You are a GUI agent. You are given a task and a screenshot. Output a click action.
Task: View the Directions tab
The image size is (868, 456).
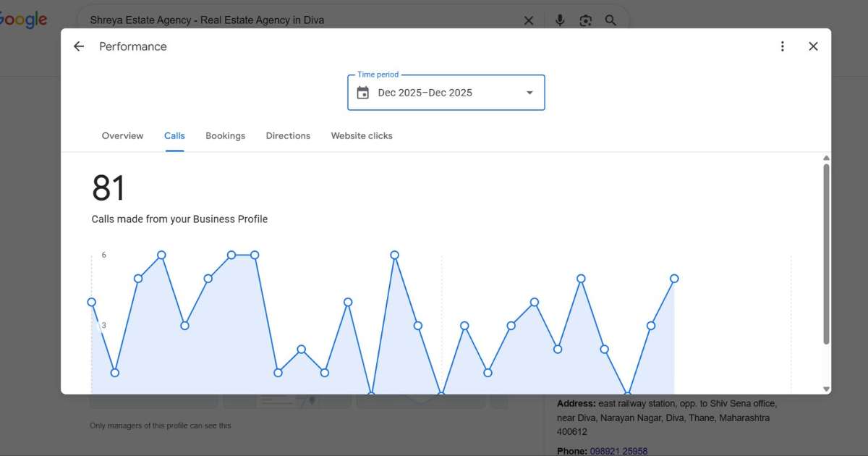pyautogui.click(x=287, y=135)
